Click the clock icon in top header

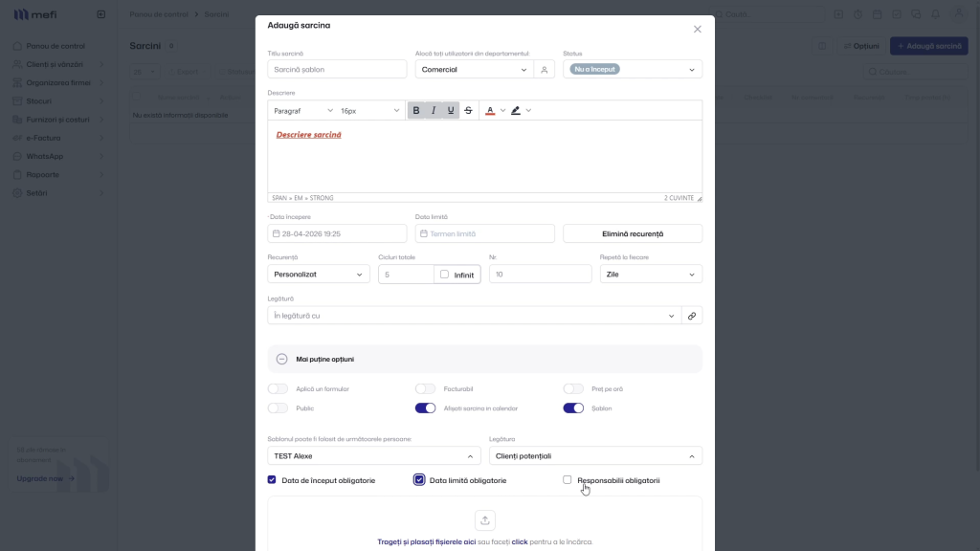point(858,14)
